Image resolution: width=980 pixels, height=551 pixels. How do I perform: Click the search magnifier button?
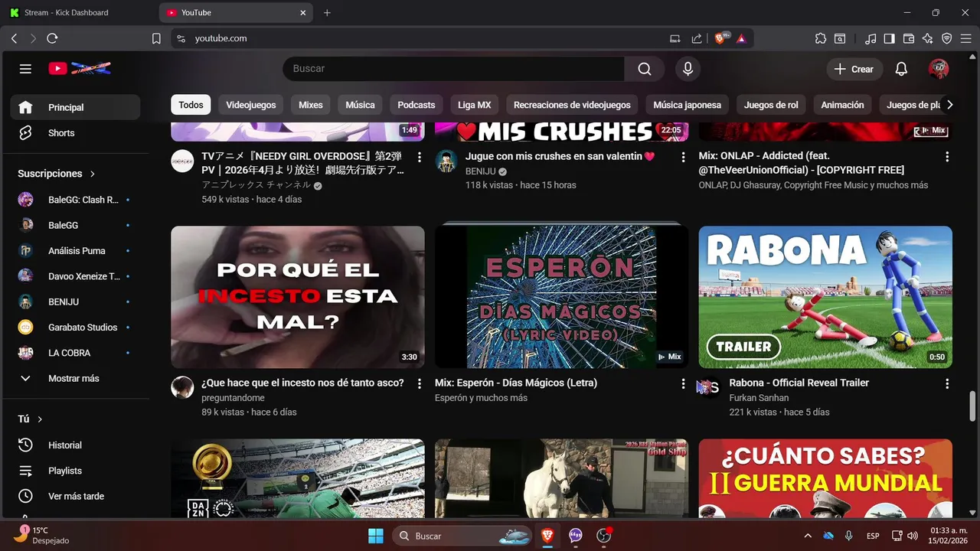(x=645, y=69)
